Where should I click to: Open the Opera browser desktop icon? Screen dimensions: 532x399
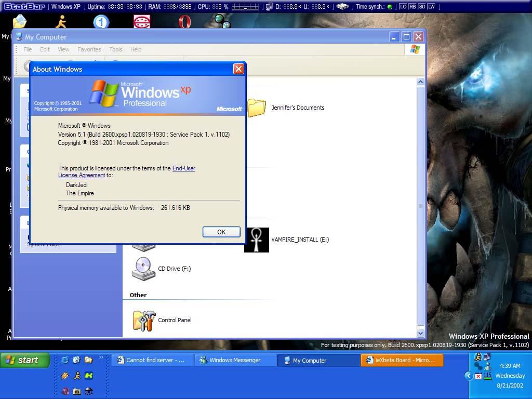click(x=184, y=22)
